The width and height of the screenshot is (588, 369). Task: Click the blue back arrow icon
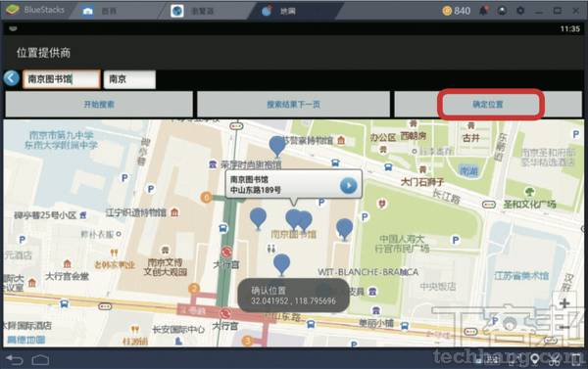[11, 78]
